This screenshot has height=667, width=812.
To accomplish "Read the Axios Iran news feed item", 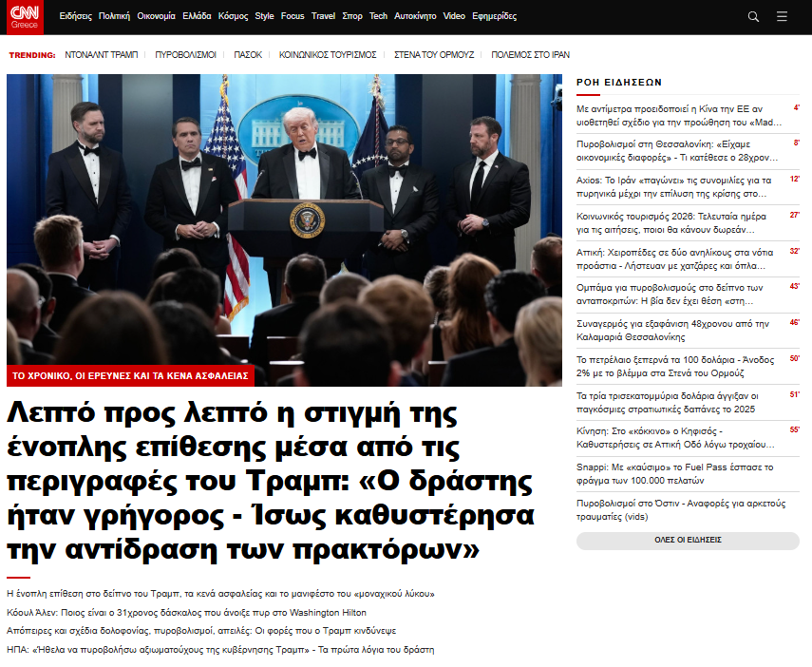I will 674,185.
